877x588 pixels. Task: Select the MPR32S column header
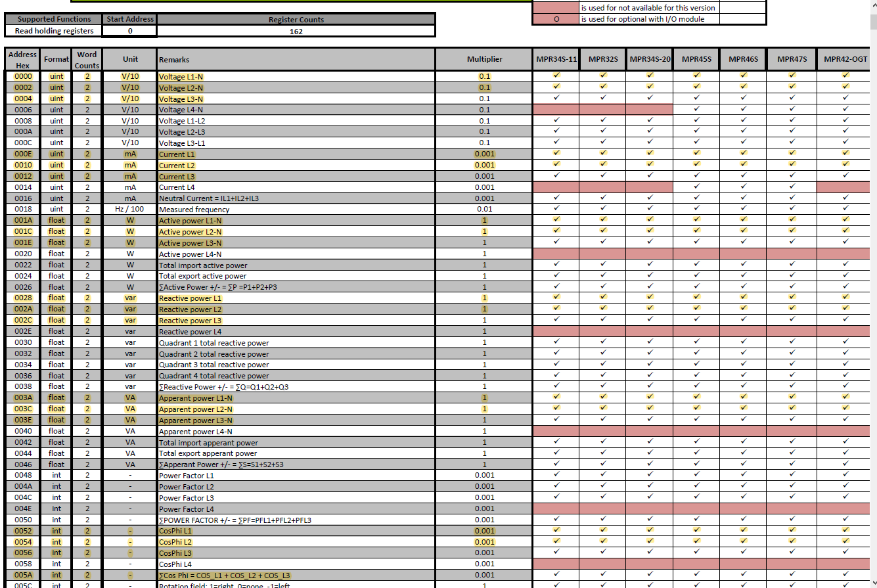603,59
